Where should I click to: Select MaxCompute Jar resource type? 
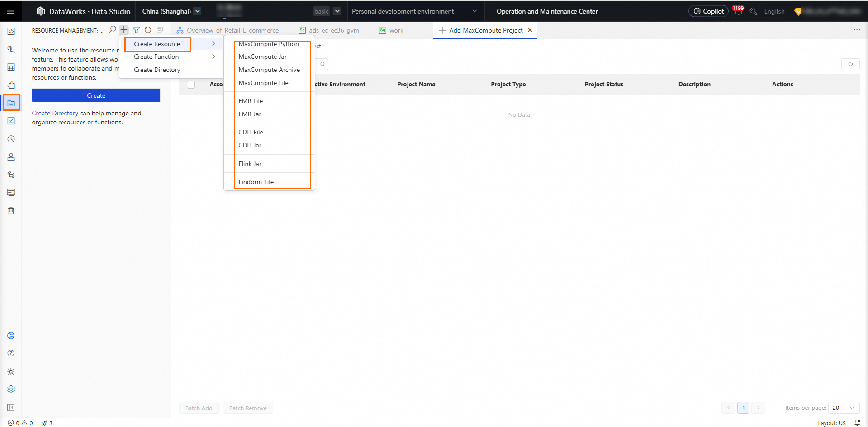point(263,57)
